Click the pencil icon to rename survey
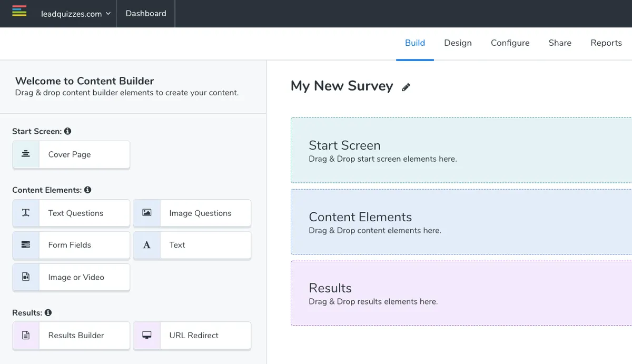632x364 pixels. tap(406, 87)
